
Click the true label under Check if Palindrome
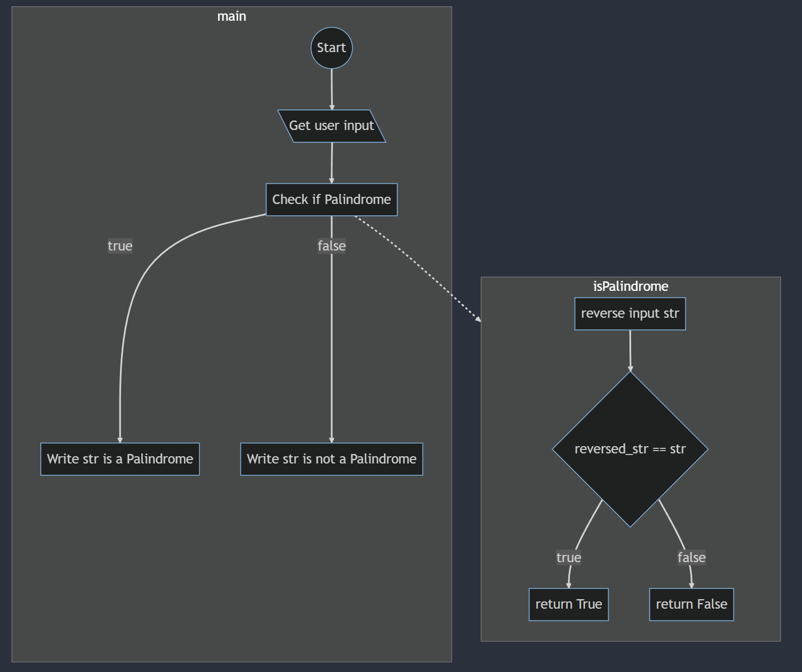[x=119, y=245]
